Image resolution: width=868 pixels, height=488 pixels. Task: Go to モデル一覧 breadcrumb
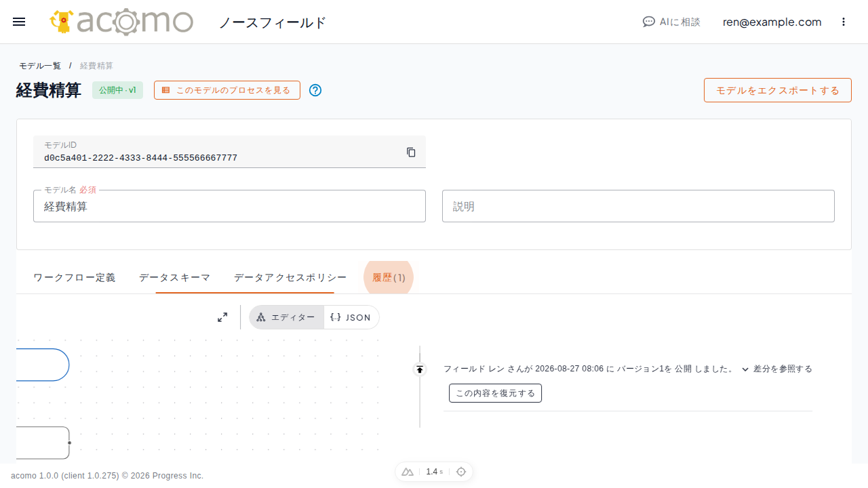(x=40, y=66)
